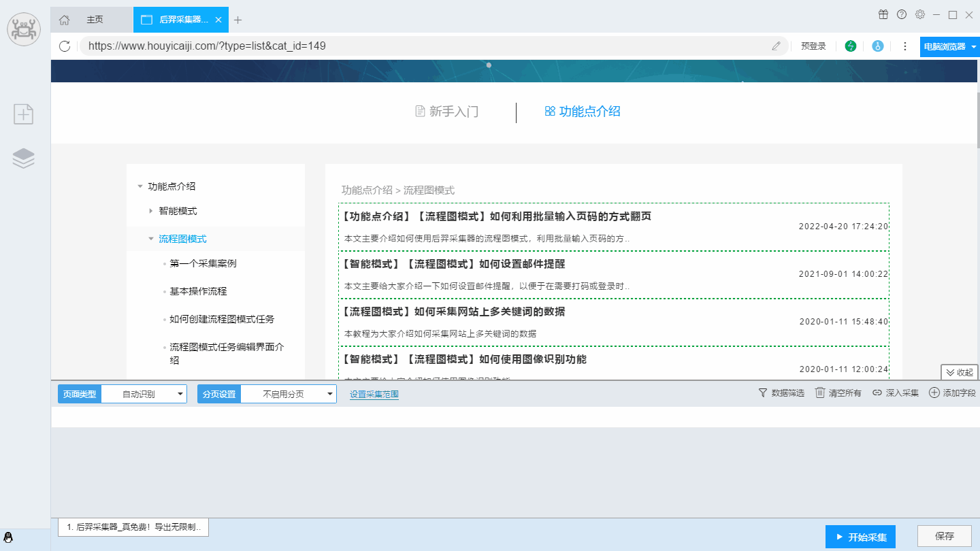
Task: Open the QQ penguin support icon
Action: point(9,538)
